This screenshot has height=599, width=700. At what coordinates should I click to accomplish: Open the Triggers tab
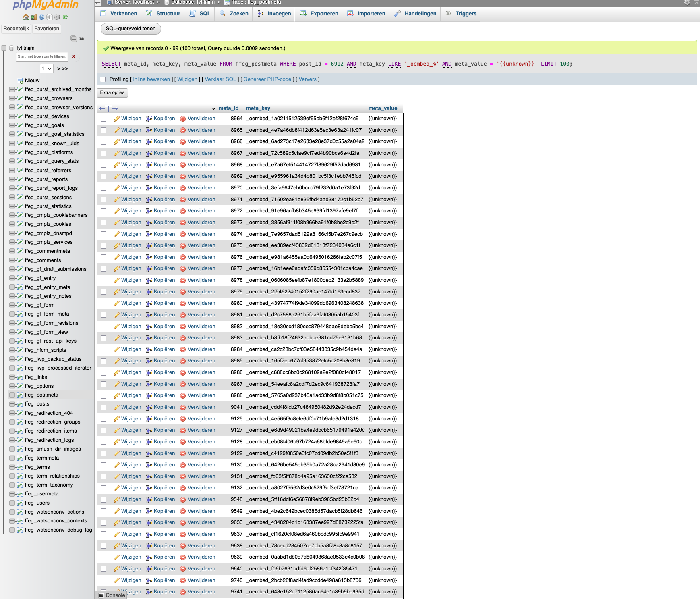(x=461, y=14)
